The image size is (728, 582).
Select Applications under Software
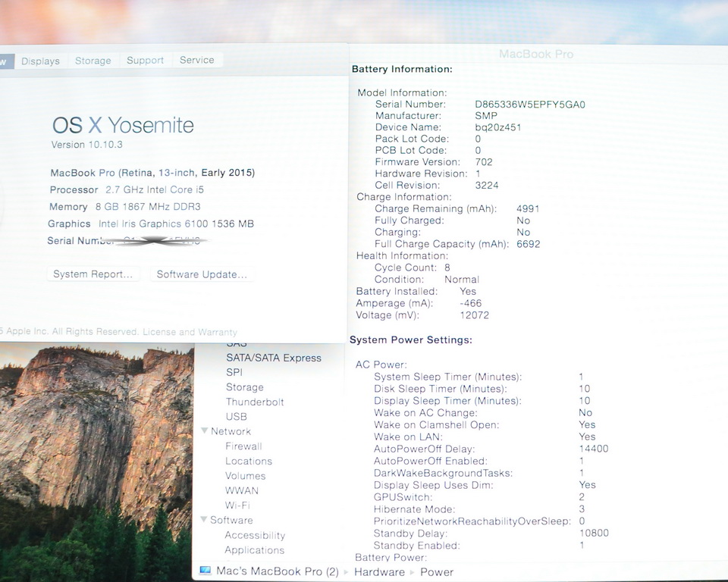click(x=255, y=550)
